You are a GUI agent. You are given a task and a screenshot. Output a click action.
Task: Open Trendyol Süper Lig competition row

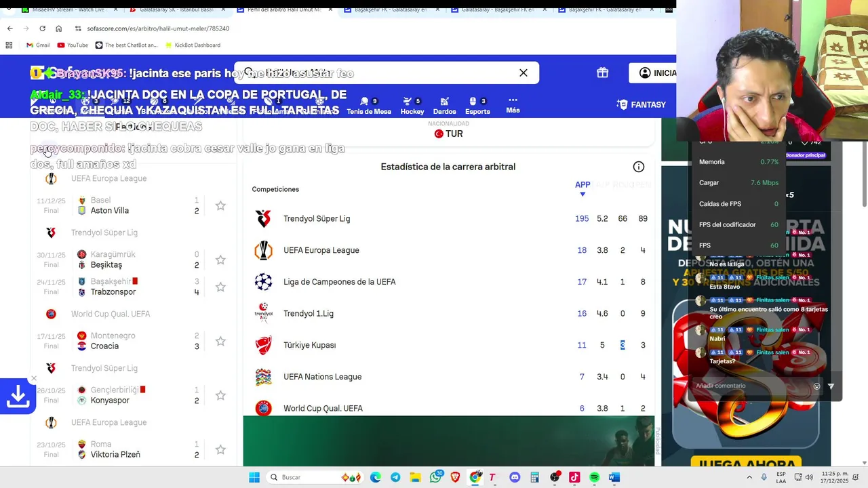[448, 218]
